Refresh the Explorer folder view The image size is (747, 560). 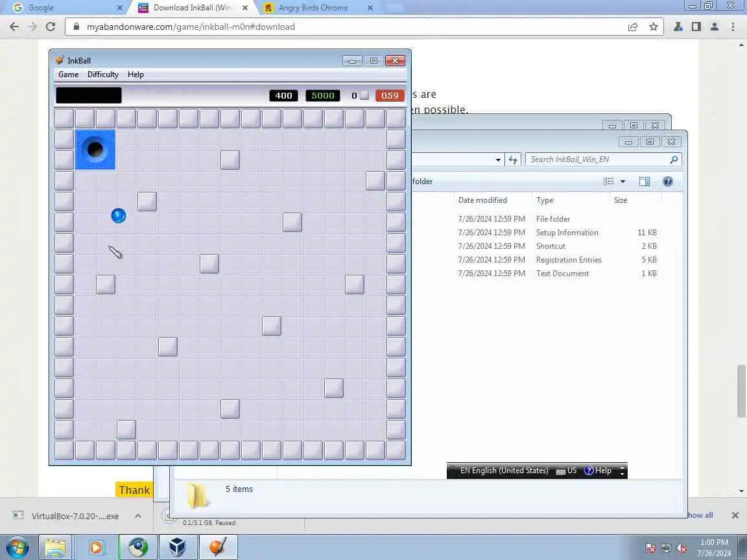tap(513, 159)
